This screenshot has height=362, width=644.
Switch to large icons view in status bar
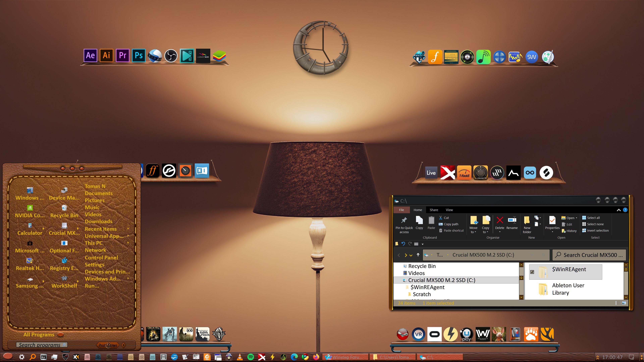[624, 303]
